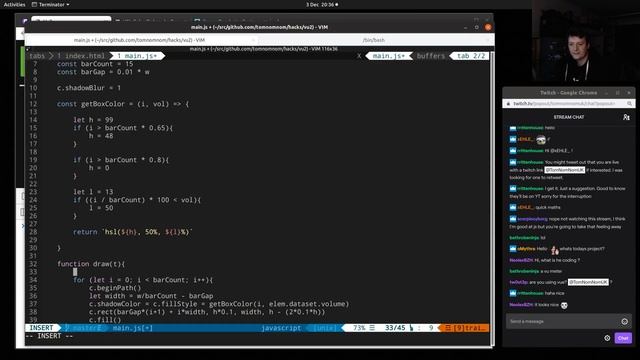Click the line 'let h = 99'
The height and width of the screenshot is (360, 640).
tap(93, 120)
